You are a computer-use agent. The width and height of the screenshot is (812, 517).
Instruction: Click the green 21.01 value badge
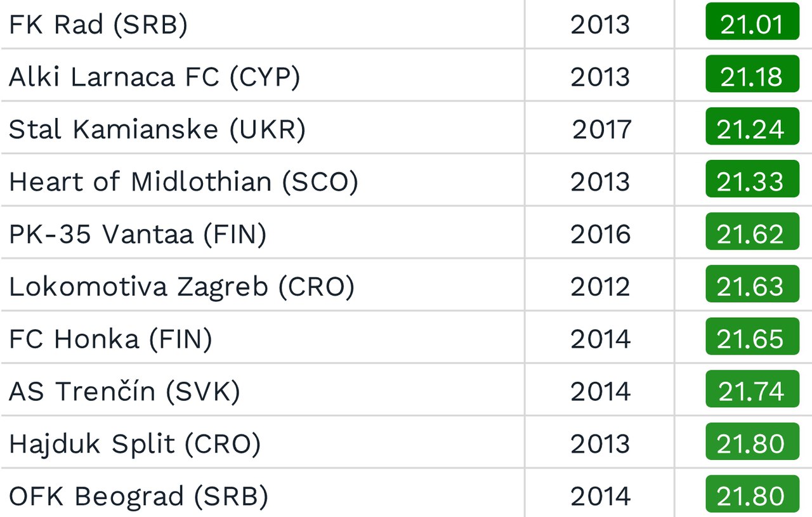coord(752,23)
